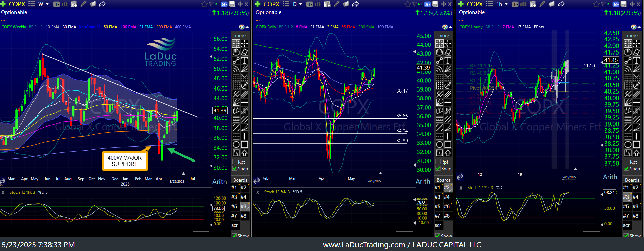
Task: Click the save floppy icon on weekly chart
Action: click(x=232, y=4)
